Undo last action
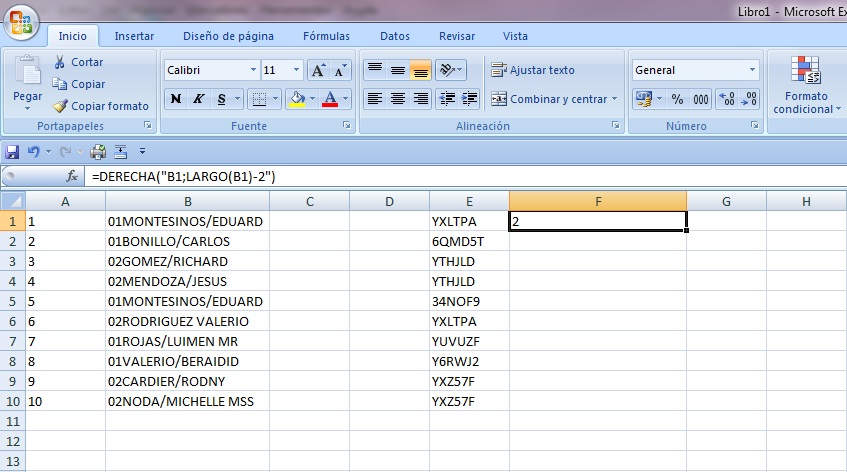 point(33,152)
